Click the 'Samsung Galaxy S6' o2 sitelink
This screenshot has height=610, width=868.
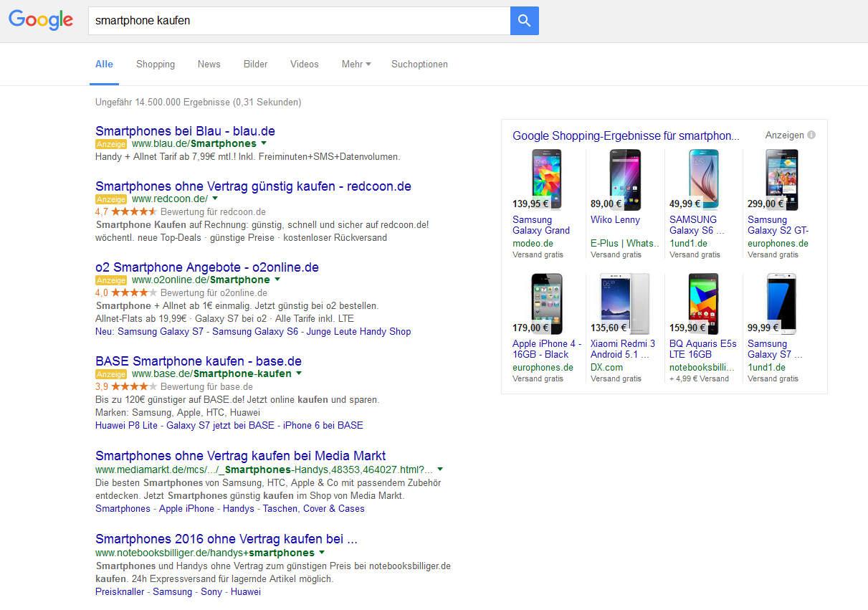(255, 331)
